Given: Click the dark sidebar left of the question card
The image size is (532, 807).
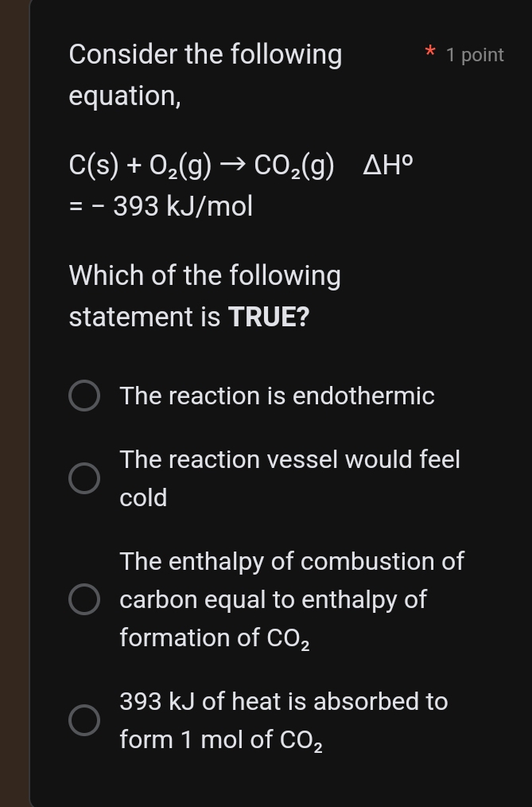Looking at the screenshot, I should (x=14, y=398).
